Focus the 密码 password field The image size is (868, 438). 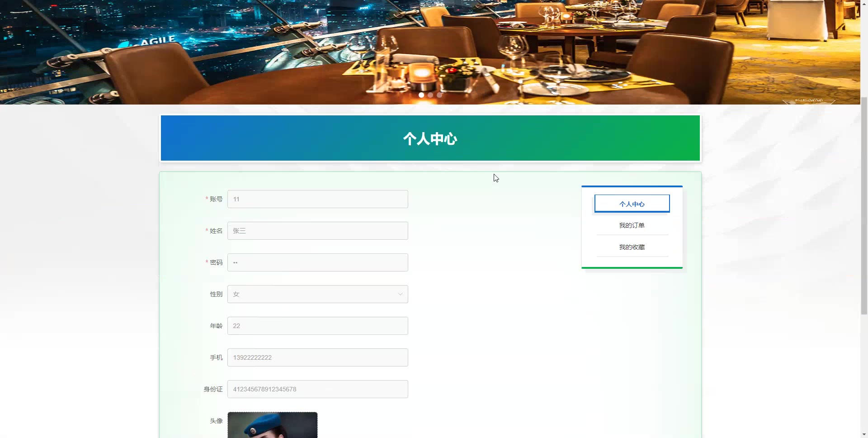pos(317,262)
